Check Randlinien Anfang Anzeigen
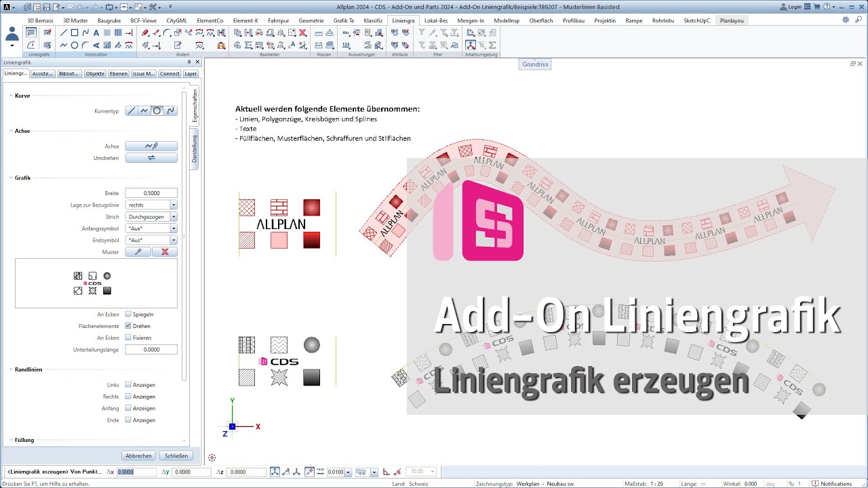Viewport: 868px width, 488px height. pos(128,408)
